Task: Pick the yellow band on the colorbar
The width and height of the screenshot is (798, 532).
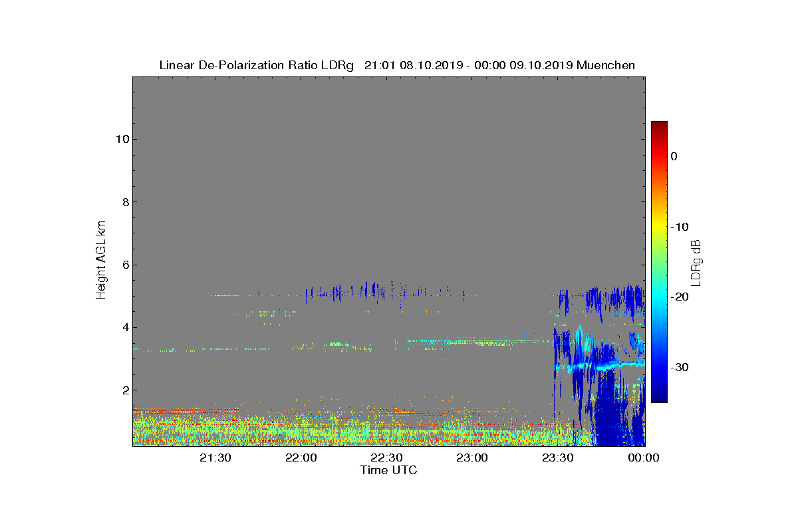Action: point(659,227)
